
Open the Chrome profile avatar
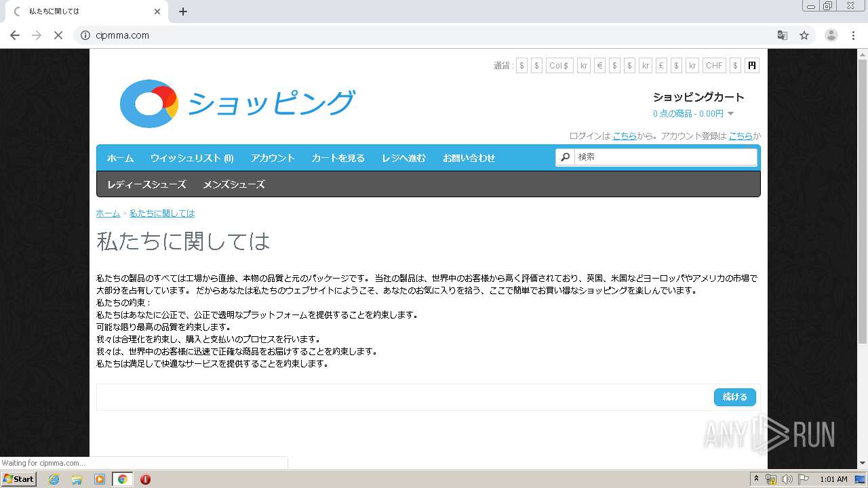831,35
